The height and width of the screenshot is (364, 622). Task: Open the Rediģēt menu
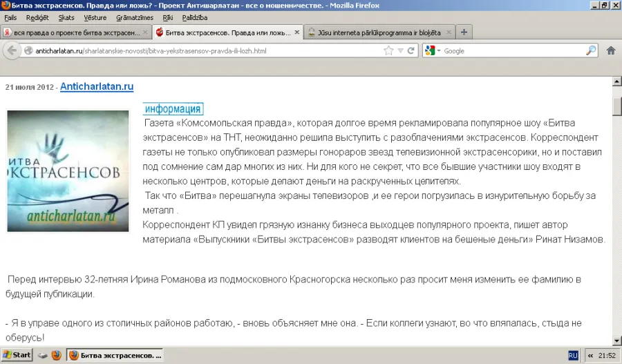coord(37,18)
